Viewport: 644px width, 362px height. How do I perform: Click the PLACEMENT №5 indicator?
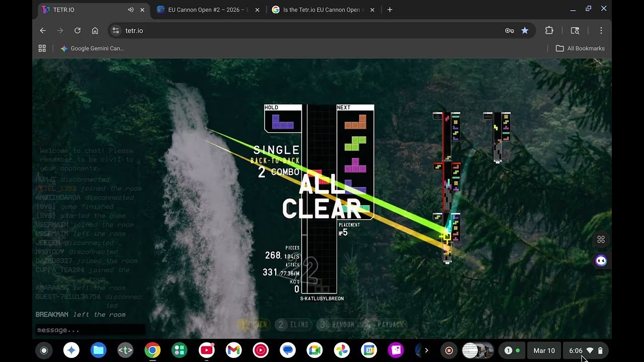point(349,229)
